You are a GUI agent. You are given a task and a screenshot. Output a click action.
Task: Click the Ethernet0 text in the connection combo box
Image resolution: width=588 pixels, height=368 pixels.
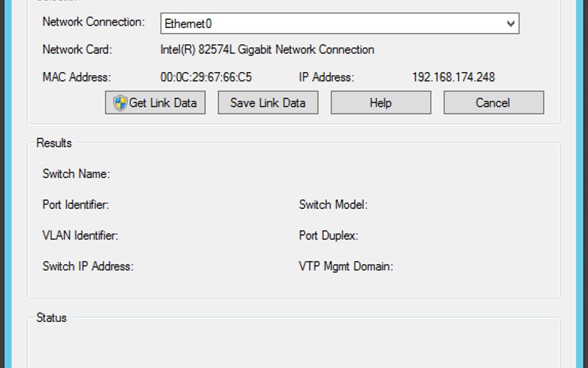(188, 24)
